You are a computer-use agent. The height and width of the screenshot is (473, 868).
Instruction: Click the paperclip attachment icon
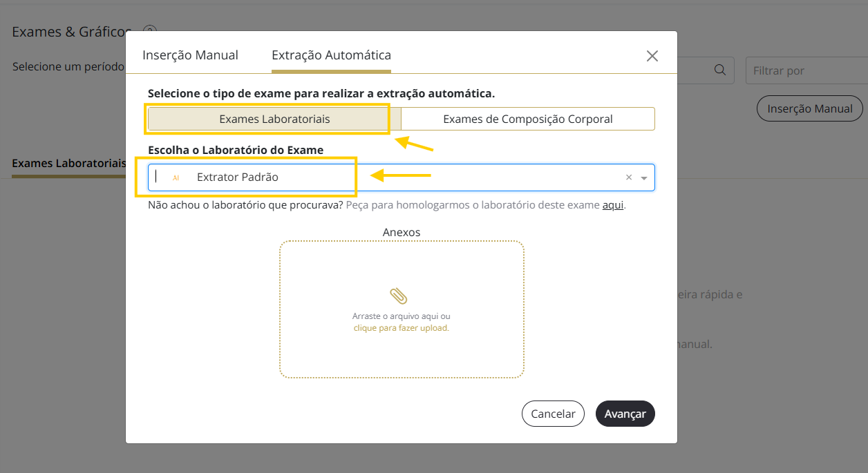[x=399, y=296]
